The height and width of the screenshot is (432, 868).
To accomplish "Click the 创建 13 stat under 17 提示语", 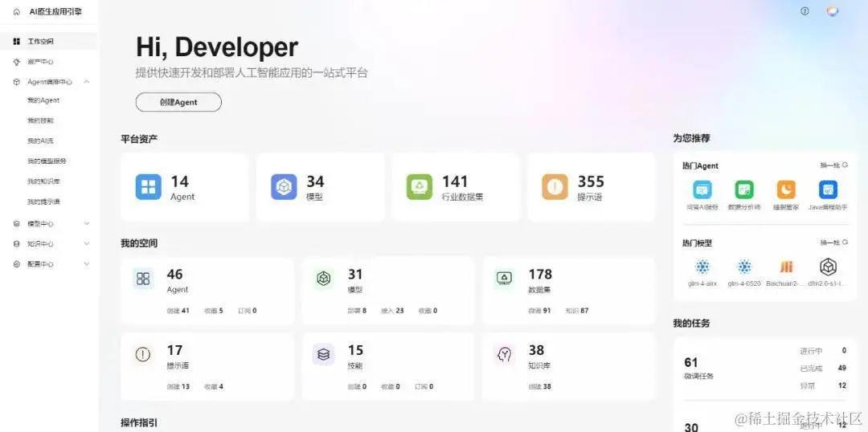I will point(178,387).
